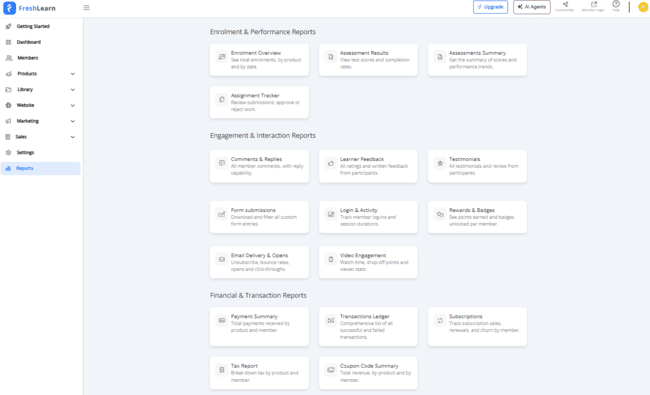Click the AI Agents button
The image size is (650, 395).
click(532, 7)
